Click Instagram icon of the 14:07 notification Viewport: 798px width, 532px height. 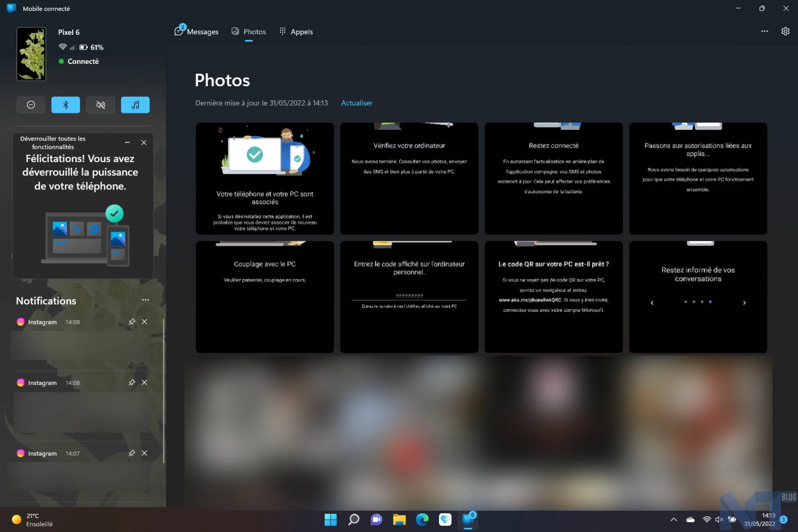point(21,453)
